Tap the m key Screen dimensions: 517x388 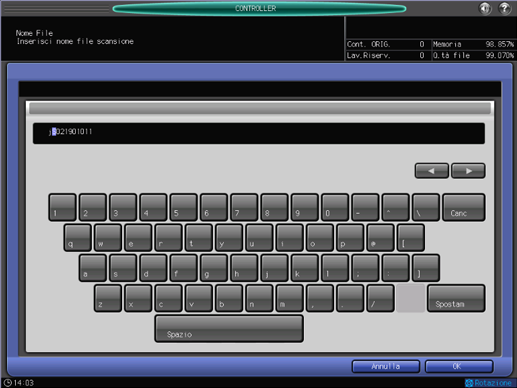(290, 298)
